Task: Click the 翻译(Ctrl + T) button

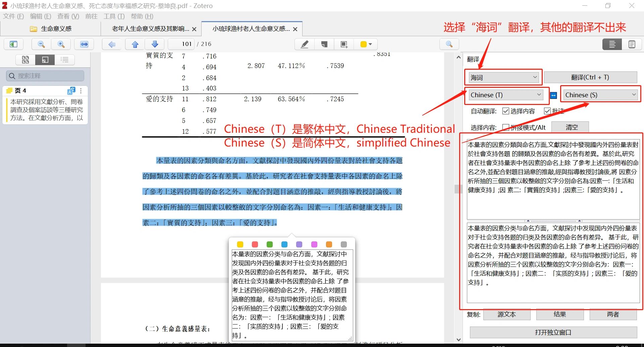Action: tap(590, 77)
